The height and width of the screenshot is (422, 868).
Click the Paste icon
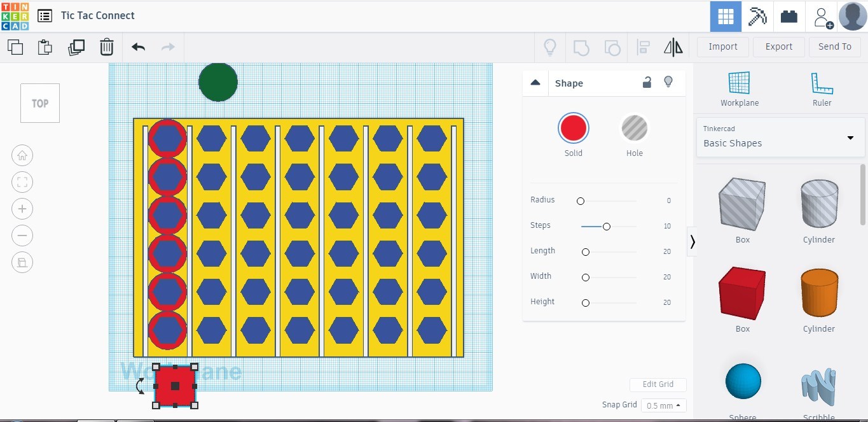click(x=45, y=47)
